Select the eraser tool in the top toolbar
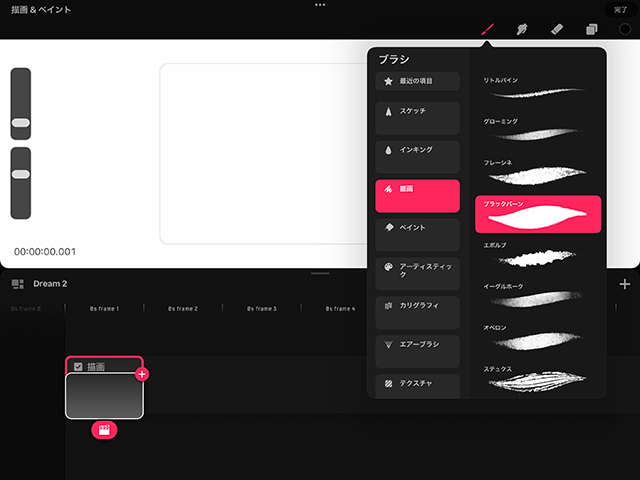Image resolution: width=640 pixels, height=480 pixels. pyautogui.click(x=557, y=30)
